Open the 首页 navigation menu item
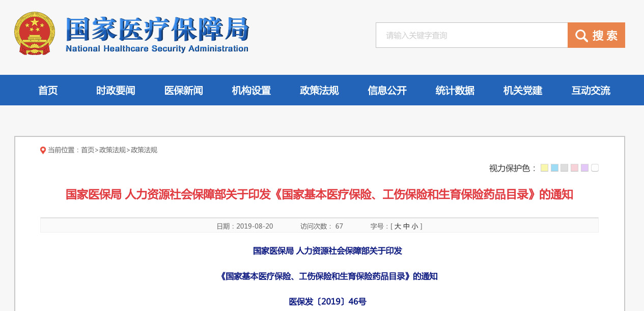This screenshot has height=311, width=644. 48,91
